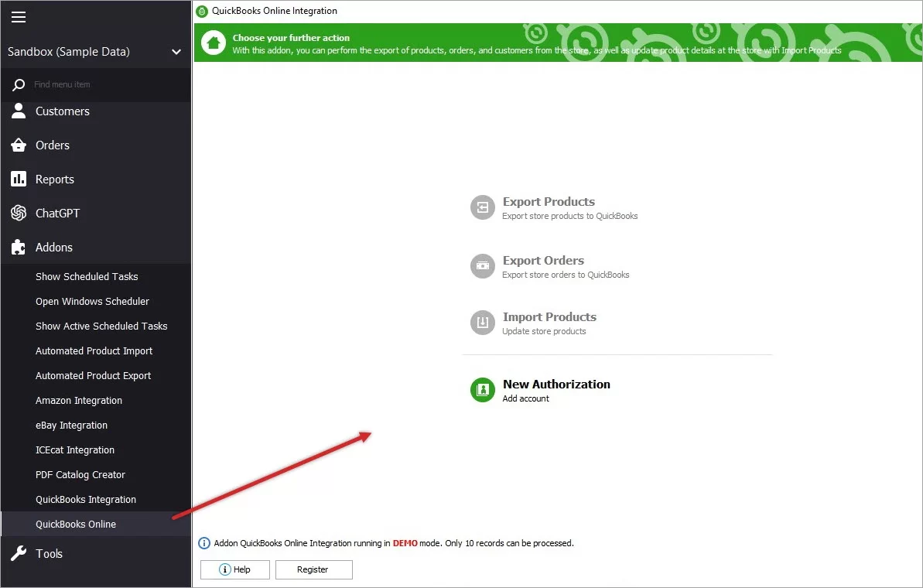The width and height of the screenshot is (923, 588).
Task: Open the hamburger navigation menu
Action: 19,16
